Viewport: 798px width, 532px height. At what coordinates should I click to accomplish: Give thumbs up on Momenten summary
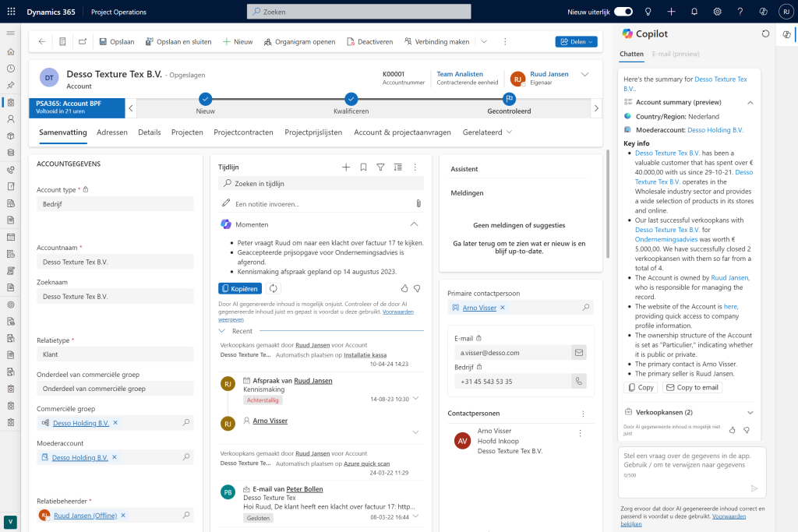[x=404, y=288]
